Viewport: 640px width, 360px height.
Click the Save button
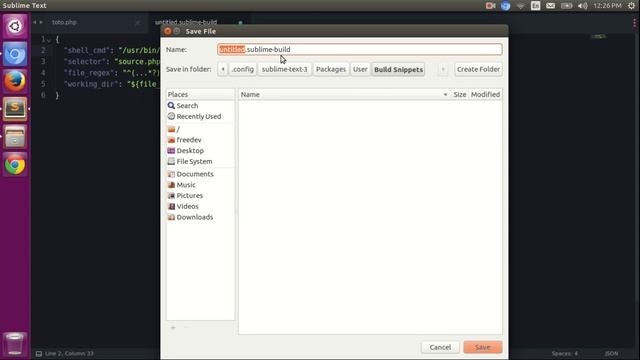483,347
